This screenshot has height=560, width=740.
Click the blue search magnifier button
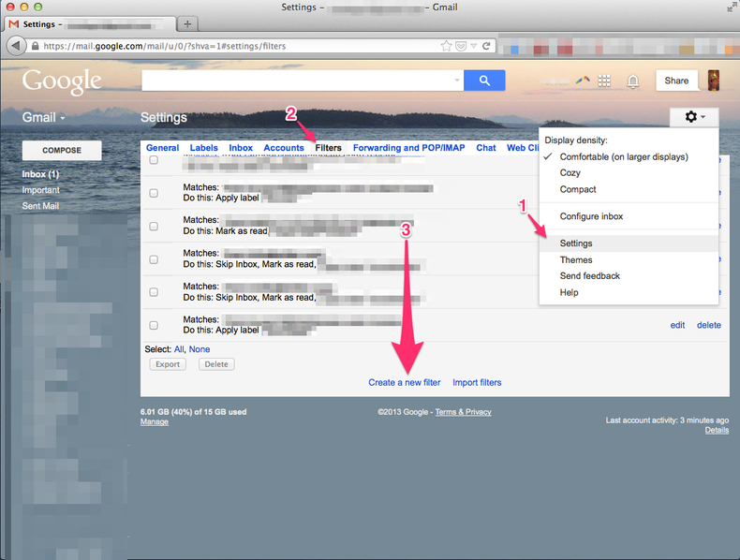click(x=484, y=81)
